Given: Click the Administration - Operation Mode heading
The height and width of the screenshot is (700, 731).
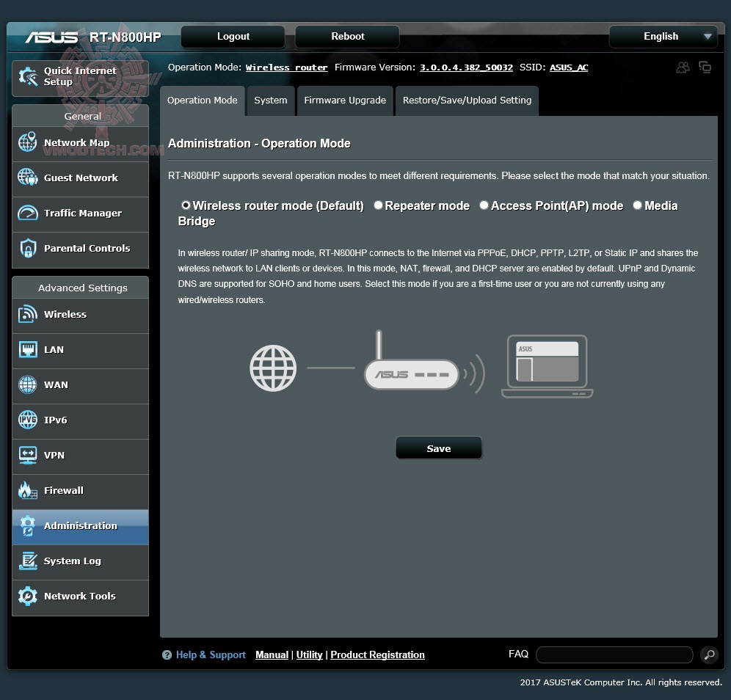Looking at the screenshot, I should pos(259,144).
